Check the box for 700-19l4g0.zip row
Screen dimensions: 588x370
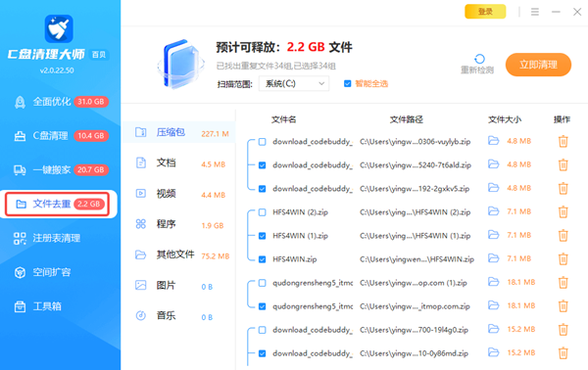(x=262, y=330)
